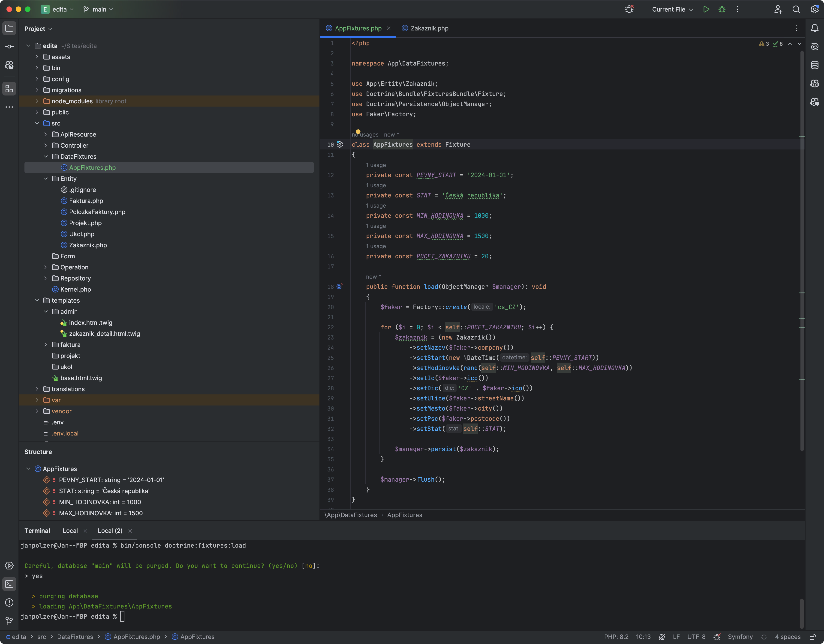Screen dimensions: 824x644
Task: Switch to the first Local terminal tab
Action: pyautogui.click(x=70, y=530)
